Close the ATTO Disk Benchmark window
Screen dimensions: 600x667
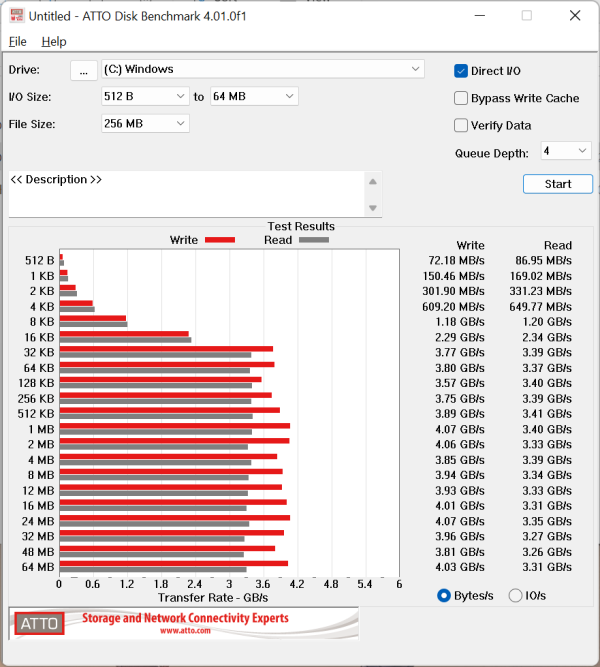coord(575,16)
